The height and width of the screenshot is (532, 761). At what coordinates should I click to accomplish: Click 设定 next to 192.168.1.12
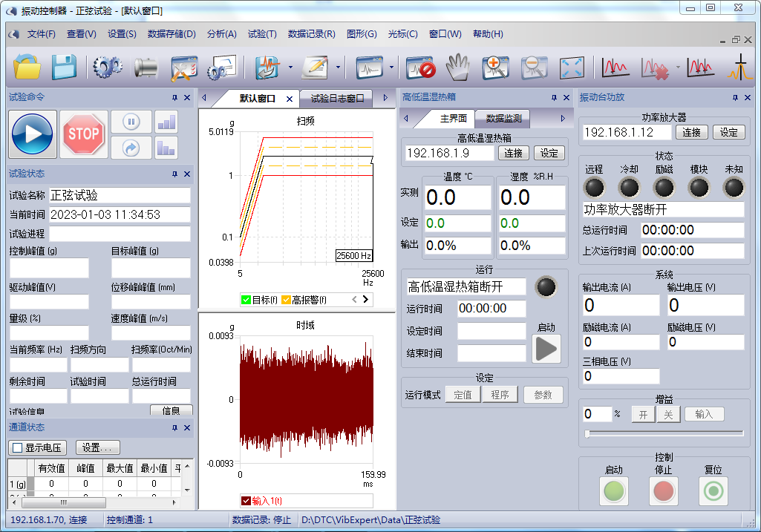pos(728,132)
